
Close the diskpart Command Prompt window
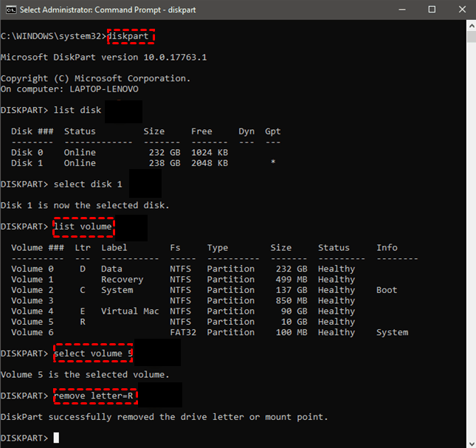[462, 10]
